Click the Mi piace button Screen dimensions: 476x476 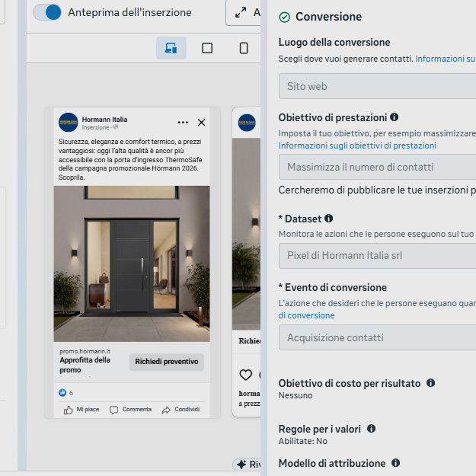click(81, 410)
